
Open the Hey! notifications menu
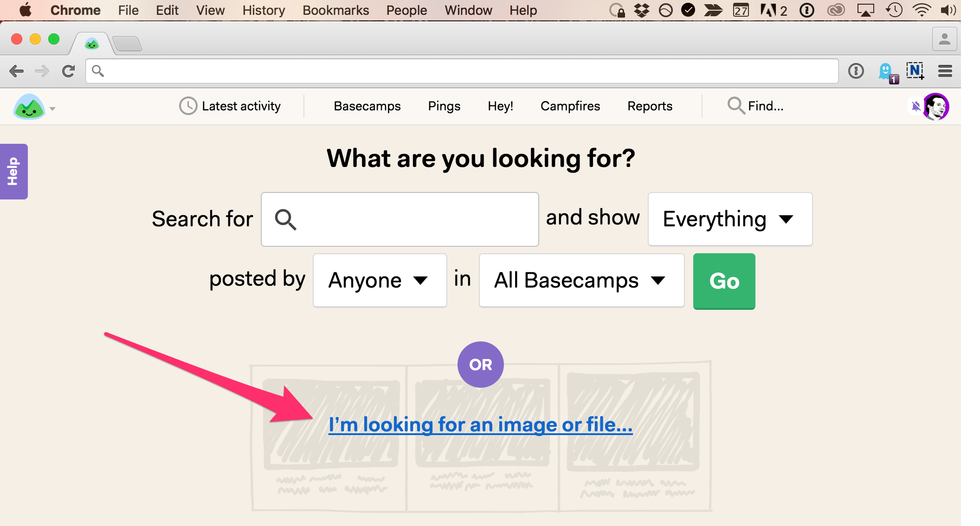click(500, 106)
